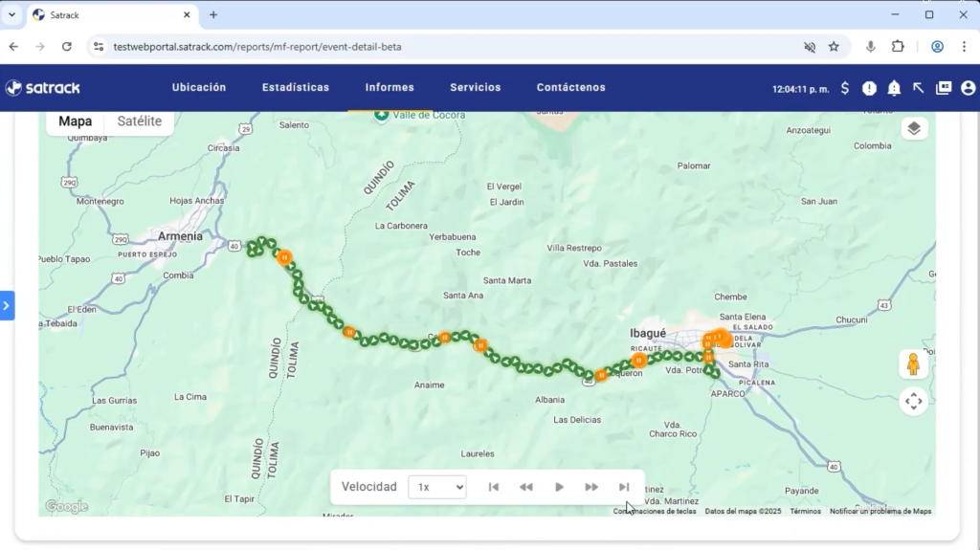Switch map to Mapa view
The height and width of the screenshot is (550, 980).
pyautogui.click(x=75, y=121)
